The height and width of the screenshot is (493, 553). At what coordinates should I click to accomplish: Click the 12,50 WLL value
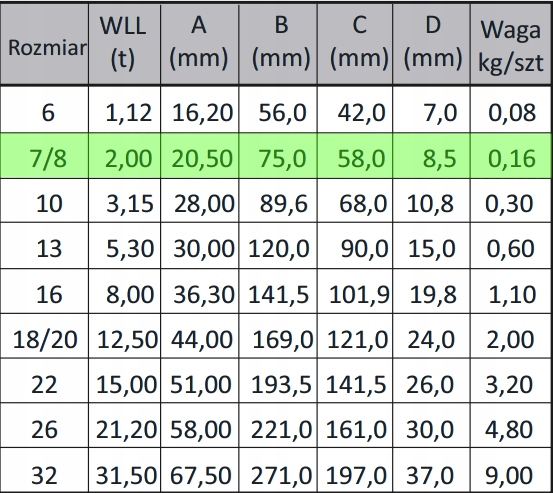124,336
